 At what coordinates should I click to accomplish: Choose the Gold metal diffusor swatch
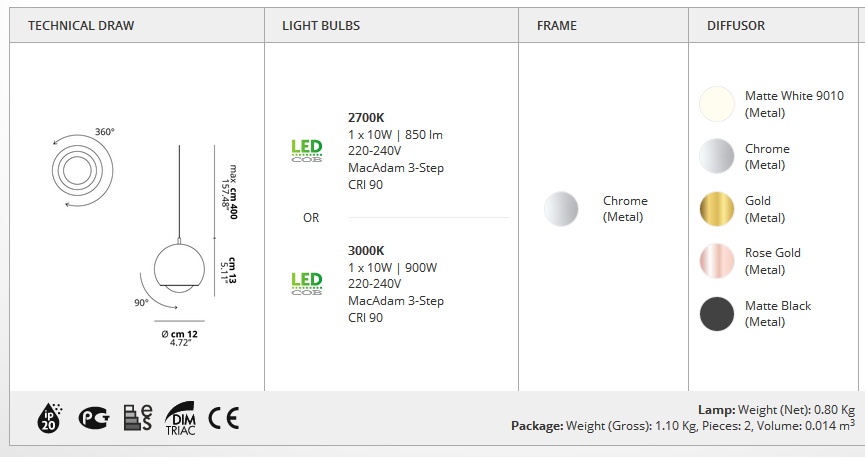[717, 209]
